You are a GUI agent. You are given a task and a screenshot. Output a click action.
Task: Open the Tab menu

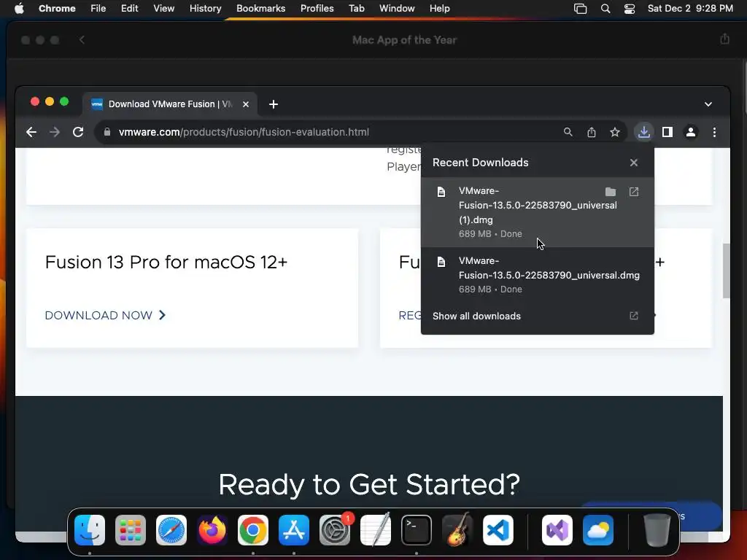[x=356, y=9]
